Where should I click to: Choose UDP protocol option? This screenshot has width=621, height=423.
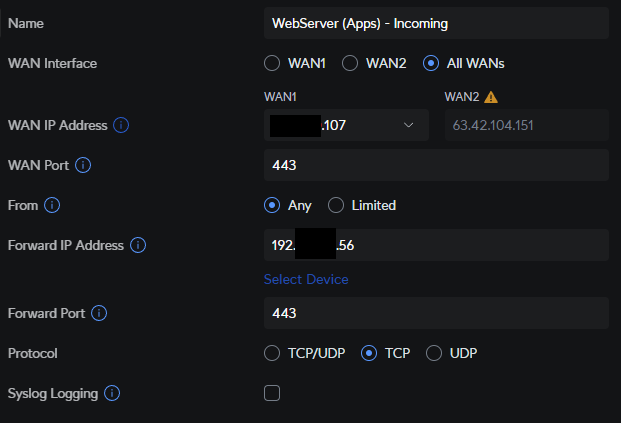point(434,353)
